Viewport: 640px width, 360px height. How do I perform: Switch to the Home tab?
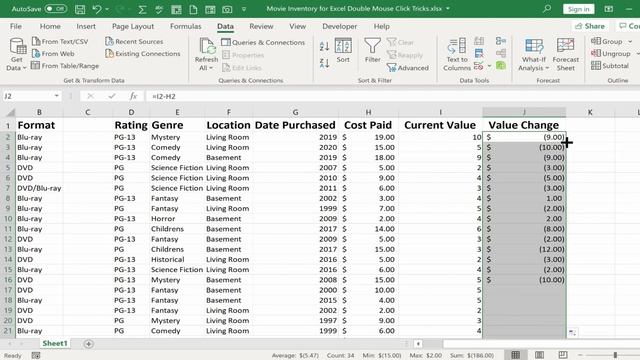click(x=50, y=26)
